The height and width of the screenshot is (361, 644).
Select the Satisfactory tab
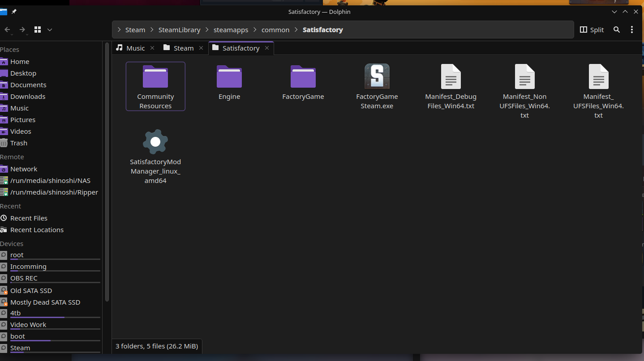241,48
